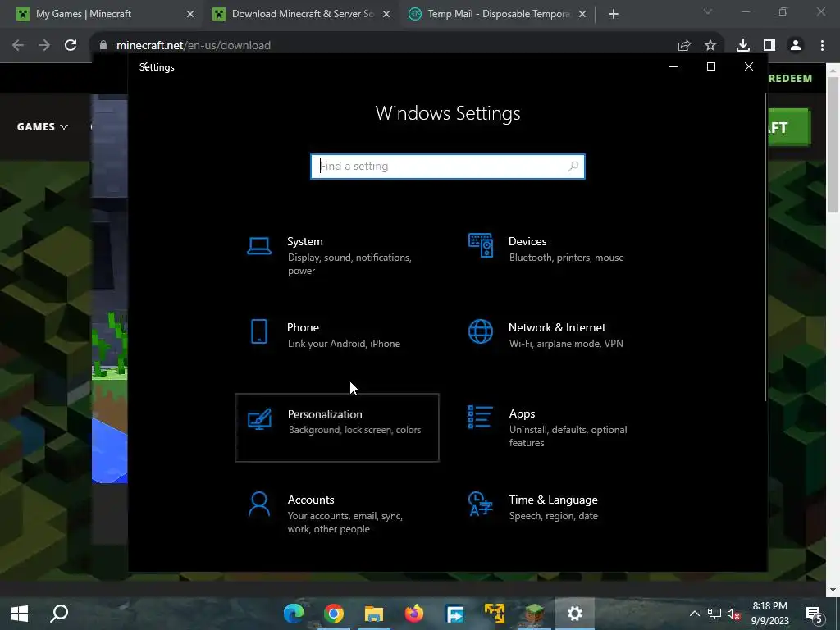Open Chrome tab search chevron

708,11
